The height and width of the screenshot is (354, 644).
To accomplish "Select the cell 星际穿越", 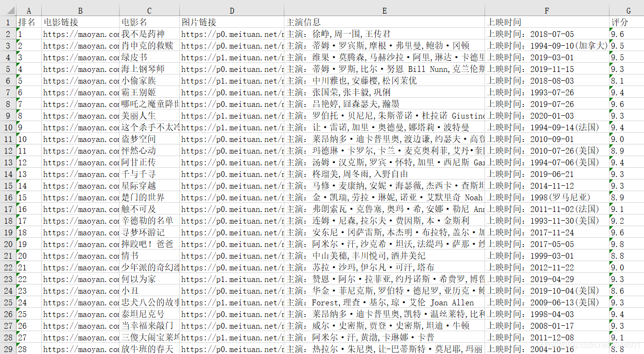I will [x=149, y=186].
